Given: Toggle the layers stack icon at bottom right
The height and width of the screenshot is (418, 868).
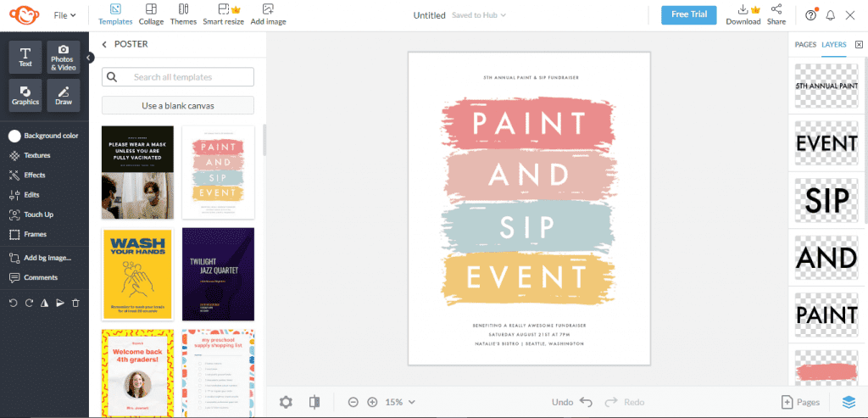Looking at the screenshot, I should tap(849, 402).
